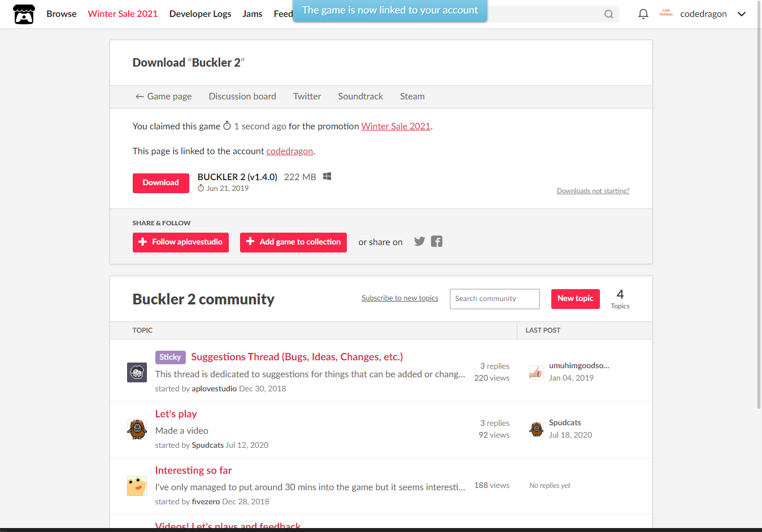Share Buckler 2 on Twitter icon
Image resolution: width=762 pixels, height=532 pixels.
419,242
